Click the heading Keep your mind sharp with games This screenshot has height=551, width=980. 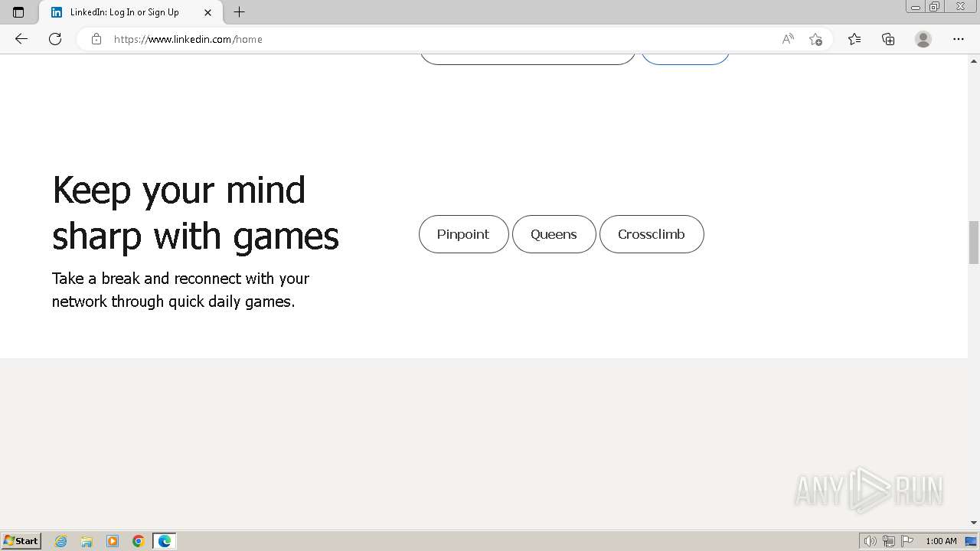pos(195,212)
